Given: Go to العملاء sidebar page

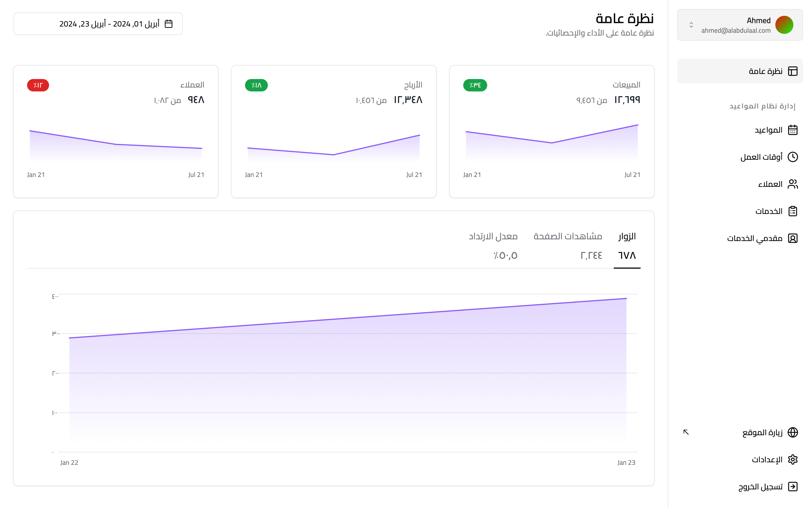Looking at the screenshot, I should (740, 184).
